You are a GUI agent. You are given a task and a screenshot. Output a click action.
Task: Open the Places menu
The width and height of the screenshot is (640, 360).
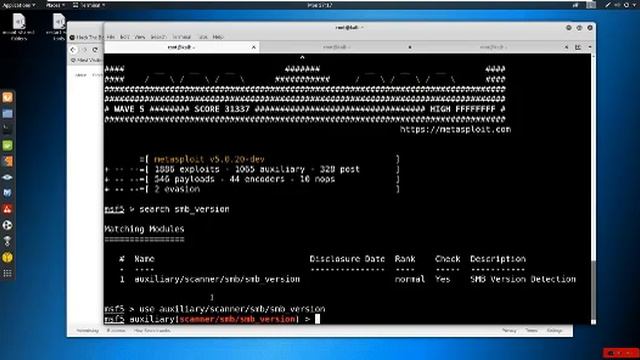[55, 5]
